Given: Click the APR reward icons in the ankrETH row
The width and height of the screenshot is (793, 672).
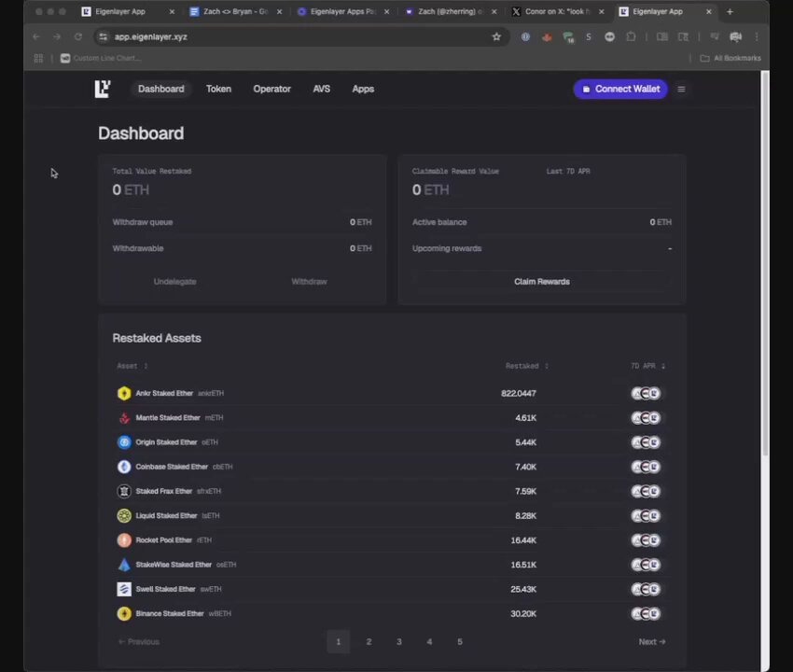Looking at the screenshot, I should 646,393.
